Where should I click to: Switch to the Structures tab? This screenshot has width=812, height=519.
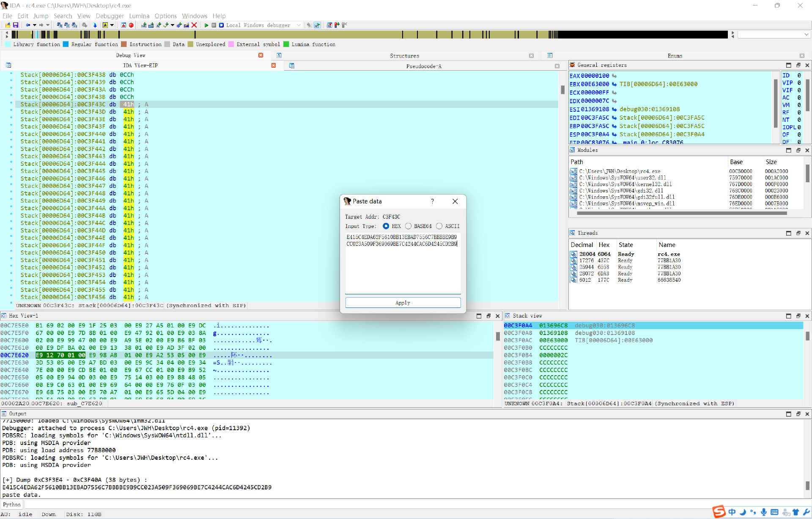[x=404, y=56]
